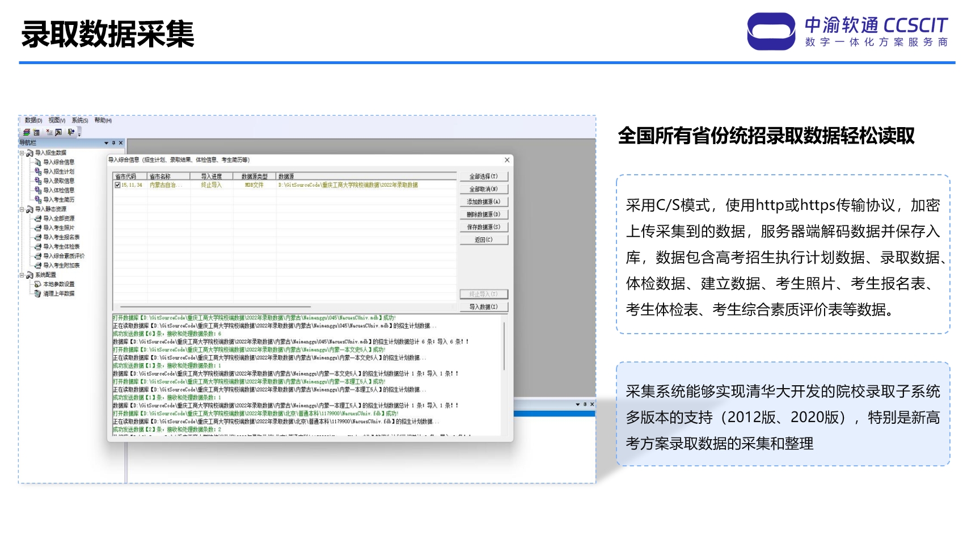Select 导入综合素质评价 in navigation tree
The width and height of the screenshot is (980, 539).
pyautogui.click(x=64, y=256)
